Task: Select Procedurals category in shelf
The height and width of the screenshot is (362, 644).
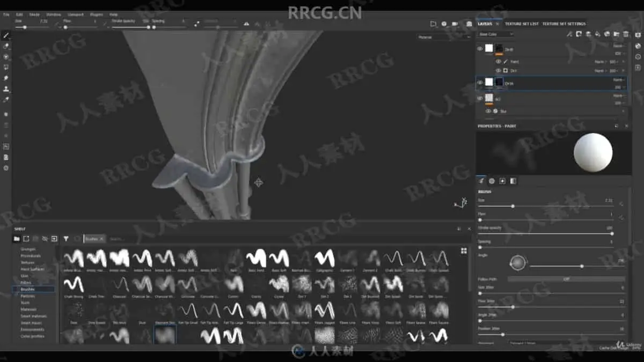Action: coord(30,256)
